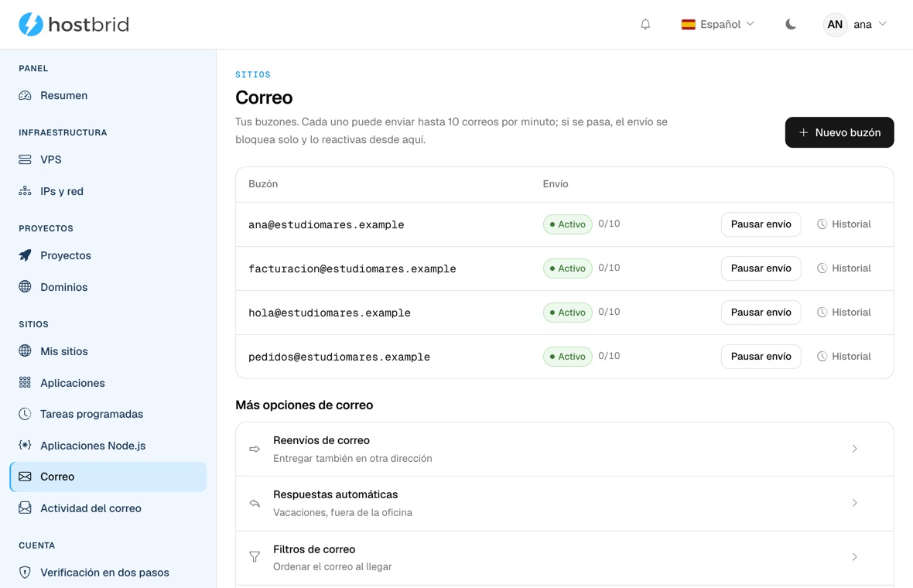The height and width of the screenshot is (588, 913).
Task: Click the AN user avatar
Action: point(835,25)
